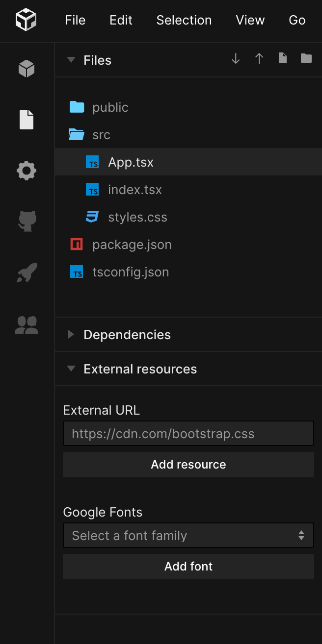Open the Google Fonts family selector
Viewport: 322px width, 644px height.
point(188,535)
